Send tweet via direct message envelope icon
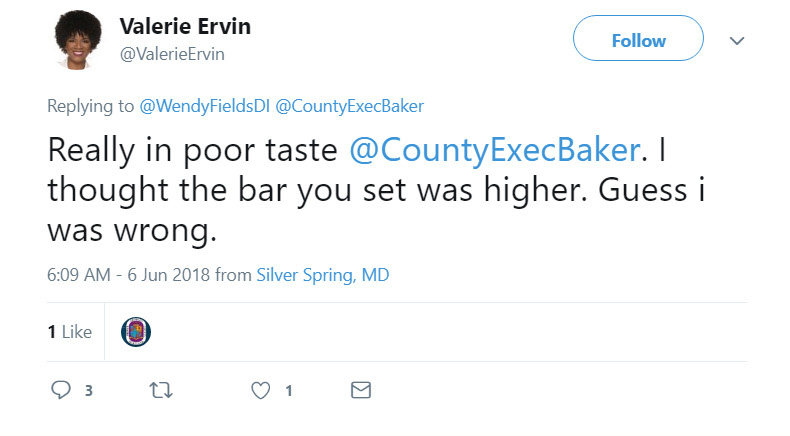This screenshot has width=790, height=436. point(361,390)
